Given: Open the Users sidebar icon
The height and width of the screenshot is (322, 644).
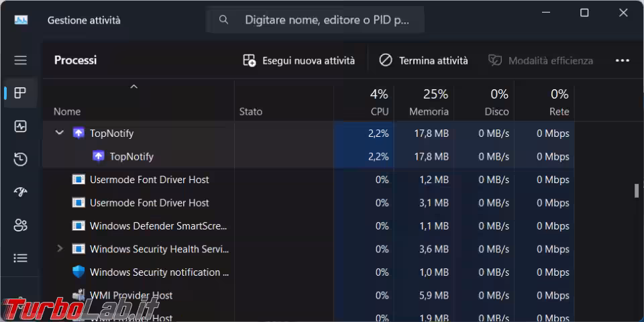Looking at the screenshot, I should 20,225.
